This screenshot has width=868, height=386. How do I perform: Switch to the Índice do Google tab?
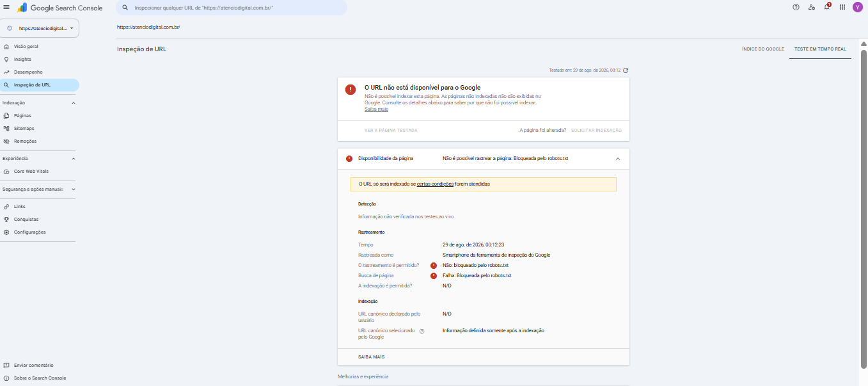point(763,49)
